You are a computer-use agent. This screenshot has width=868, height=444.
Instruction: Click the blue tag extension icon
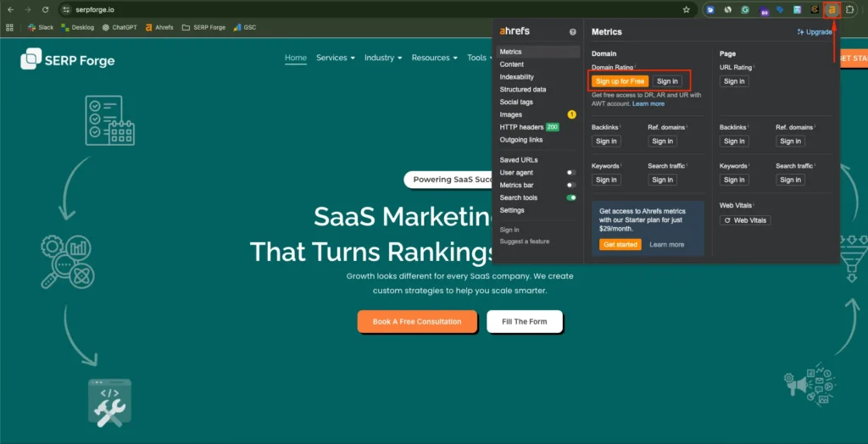point(780,9)
